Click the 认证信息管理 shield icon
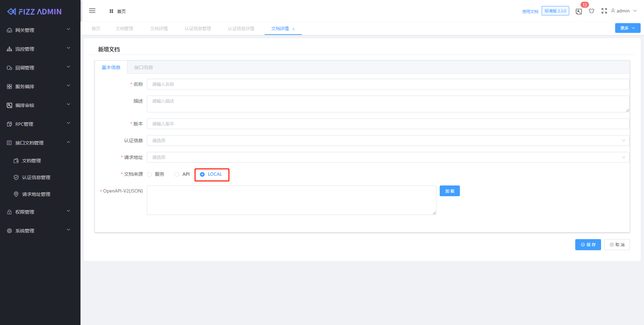This screenshot has width=644, height=325. [16, 177]
